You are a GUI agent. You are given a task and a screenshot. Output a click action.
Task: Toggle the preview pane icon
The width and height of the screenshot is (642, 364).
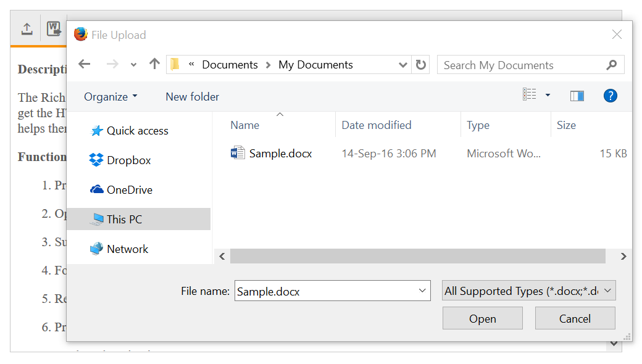coord(577,96)
